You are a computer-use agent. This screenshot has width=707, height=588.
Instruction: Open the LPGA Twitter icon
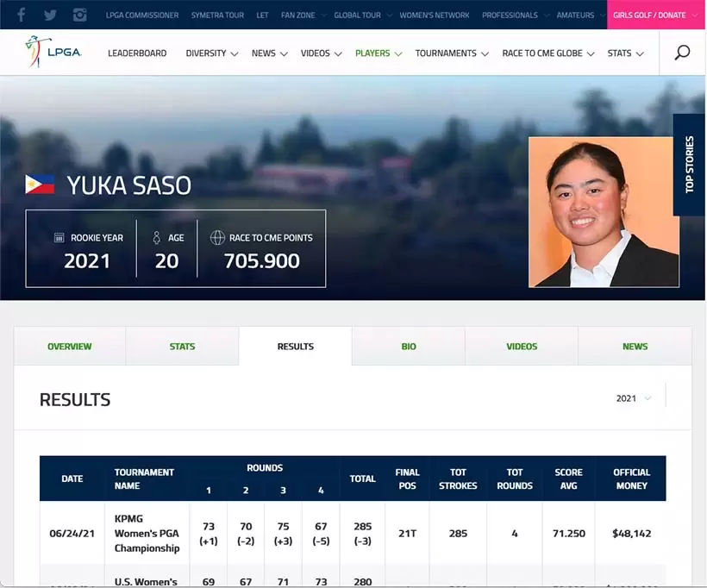point(50,15)
